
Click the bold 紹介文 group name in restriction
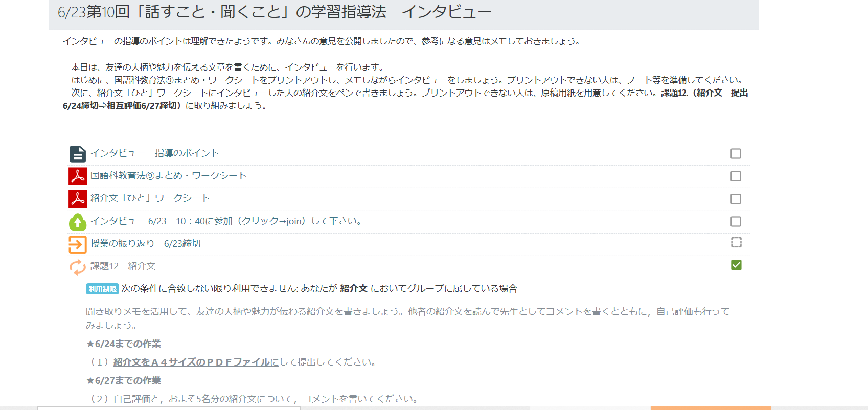[x=354, y=289]
